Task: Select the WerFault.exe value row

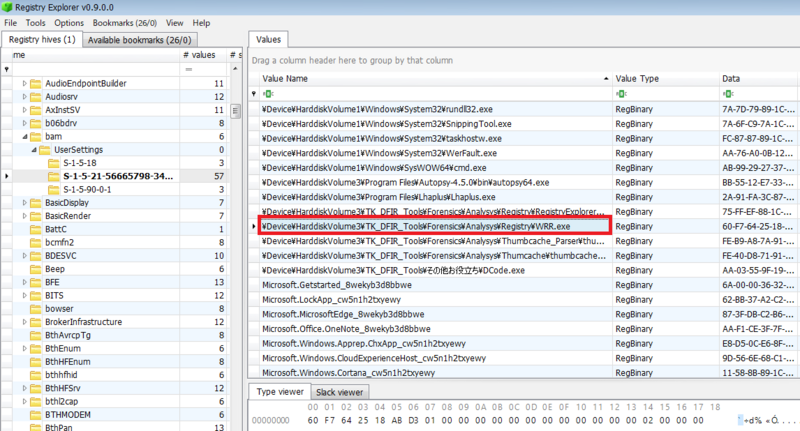Action: tap(526, 153)
